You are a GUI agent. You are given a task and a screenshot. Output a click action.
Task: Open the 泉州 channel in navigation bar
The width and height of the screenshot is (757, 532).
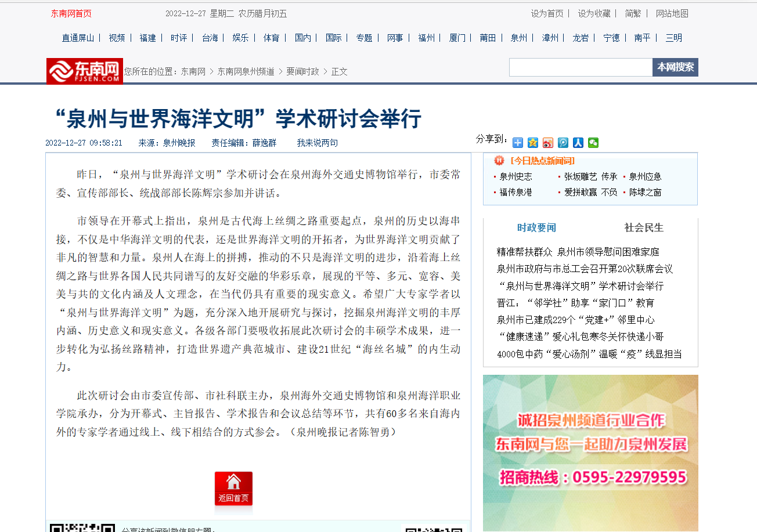tap(518, 38)
